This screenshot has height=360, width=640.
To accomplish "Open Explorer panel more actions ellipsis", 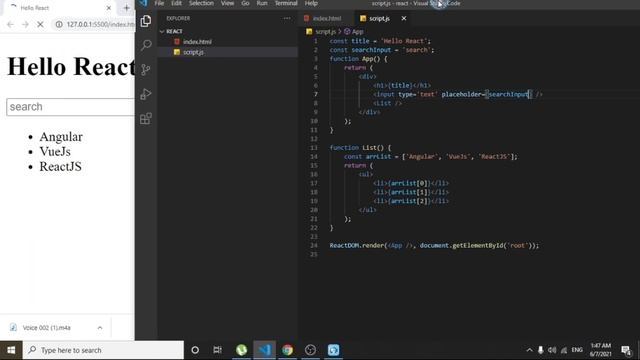I will click(287, 18).
